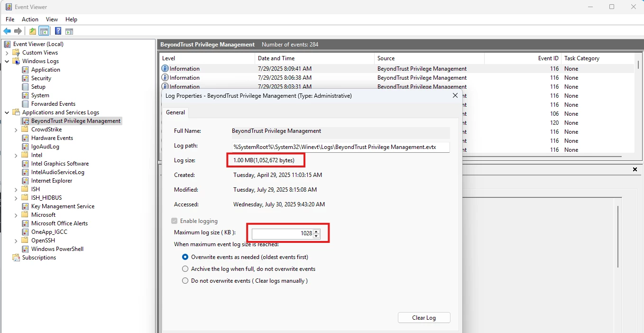The width and height of the screenshot is (644, 333).
Task: Click the Forward arrow toolbar icon
Action: [x=18, y=31]
